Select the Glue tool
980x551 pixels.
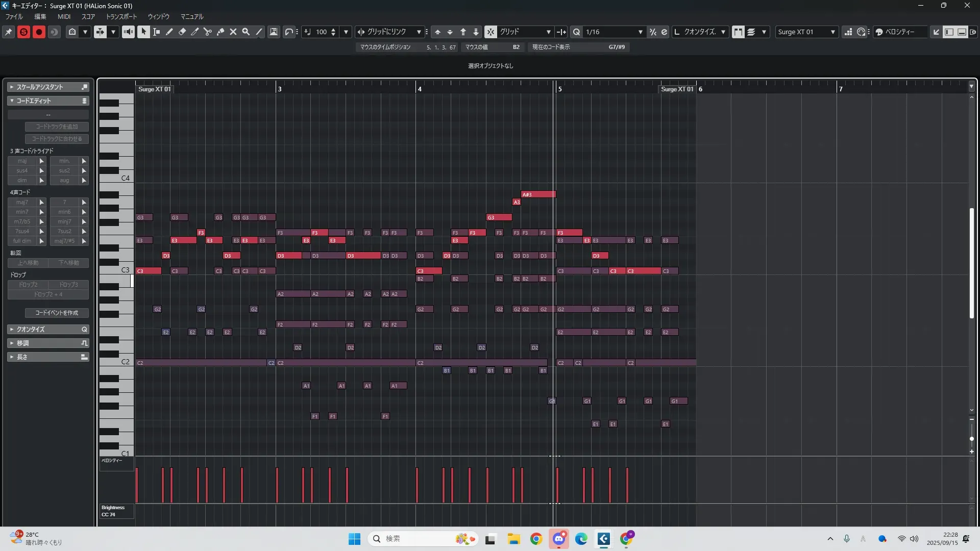click(x=220, y=32)
